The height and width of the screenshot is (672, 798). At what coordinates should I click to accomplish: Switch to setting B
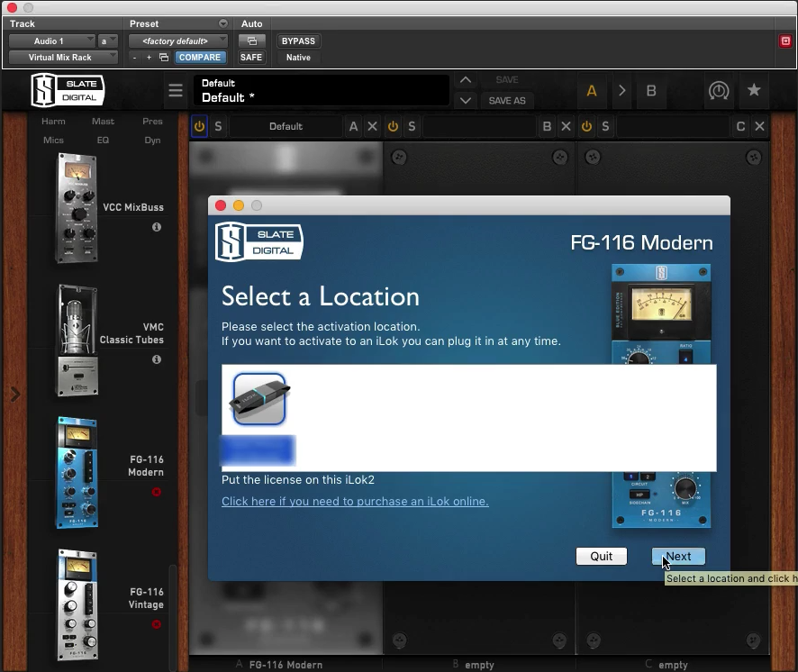pos(651,91)
